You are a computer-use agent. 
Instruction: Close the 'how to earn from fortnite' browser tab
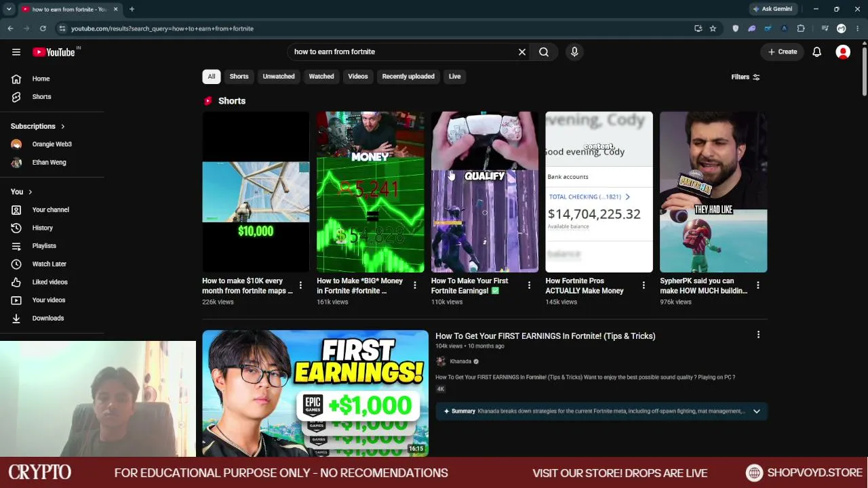click(x=115, y=9)
